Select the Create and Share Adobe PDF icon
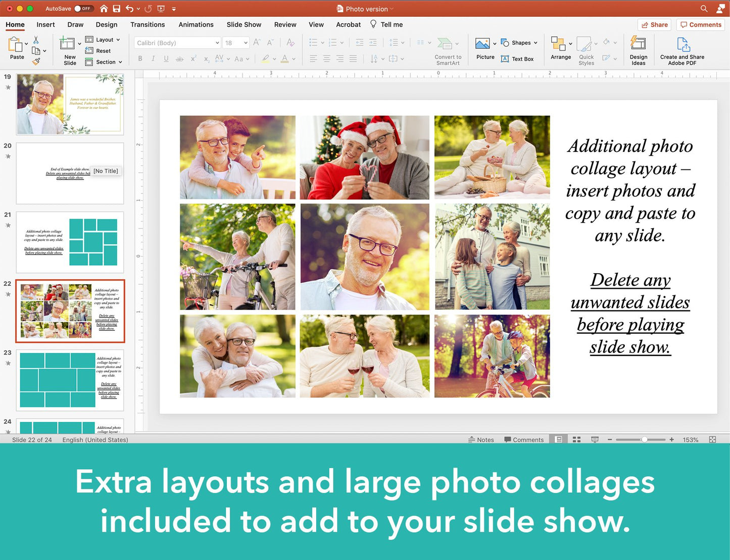 [x=682, y=49]
